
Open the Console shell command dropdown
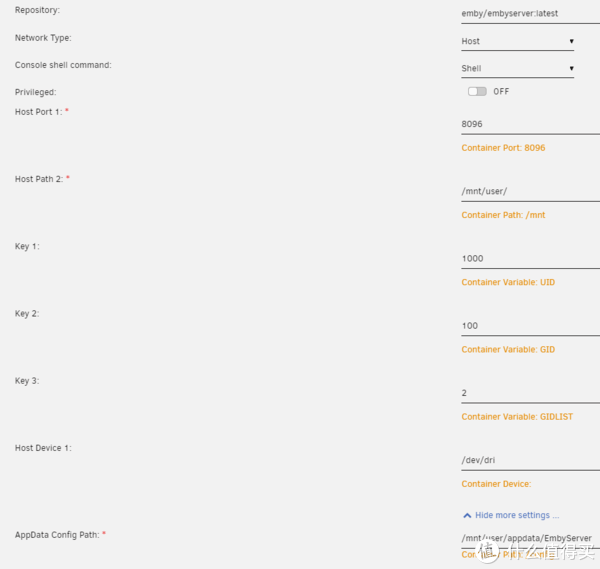516,69
